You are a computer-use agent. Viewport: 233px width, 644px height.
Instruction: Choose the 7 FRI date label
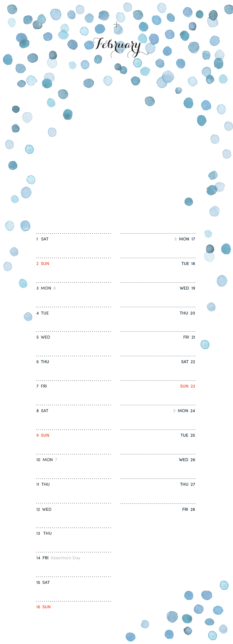(x=41, y=386)
